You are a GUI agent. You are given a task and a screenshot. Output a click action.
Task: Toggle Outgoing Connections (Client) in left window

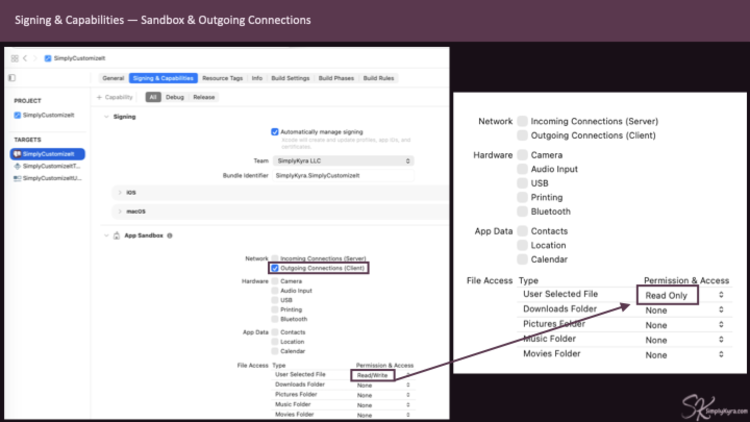click(275, 268)
